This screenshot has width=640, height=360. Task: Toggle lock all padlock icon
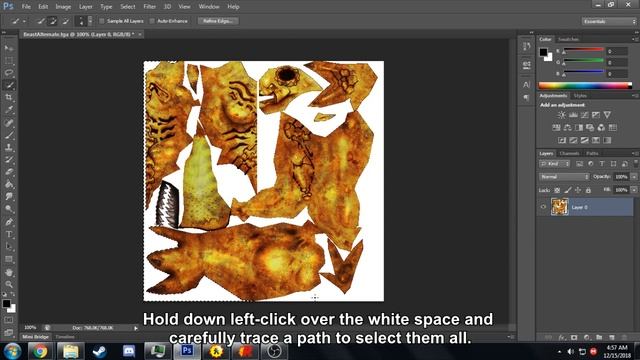coord(588,190)
